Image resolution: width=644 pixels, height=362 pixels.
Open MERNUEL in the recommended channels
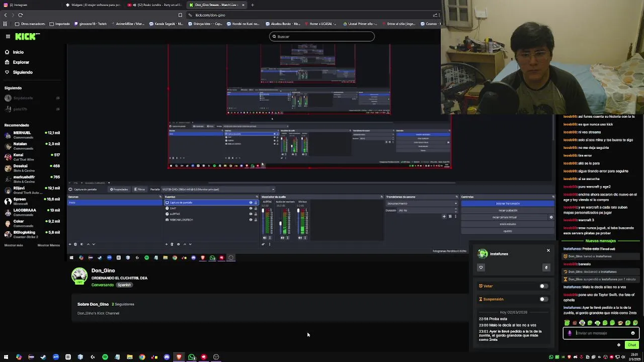tap(32, 135)
